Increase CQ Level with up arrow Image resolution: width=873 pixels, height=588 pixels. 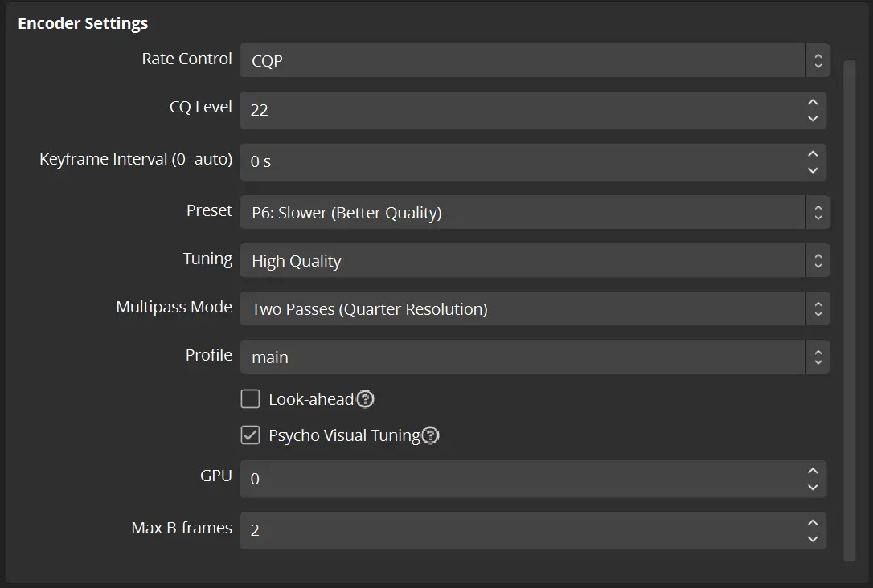(813, 102)
